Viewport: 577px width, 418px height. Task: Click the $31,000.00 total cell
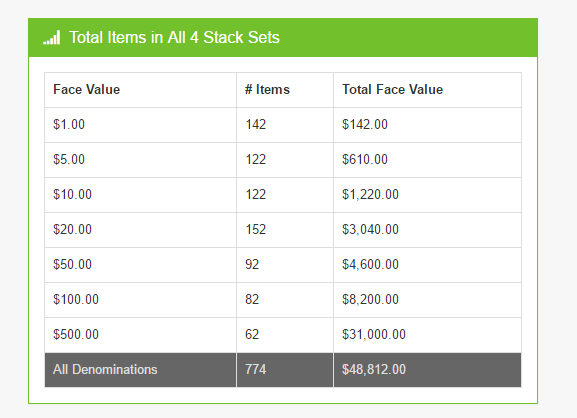pyautogui.click(x=427, y=334)
